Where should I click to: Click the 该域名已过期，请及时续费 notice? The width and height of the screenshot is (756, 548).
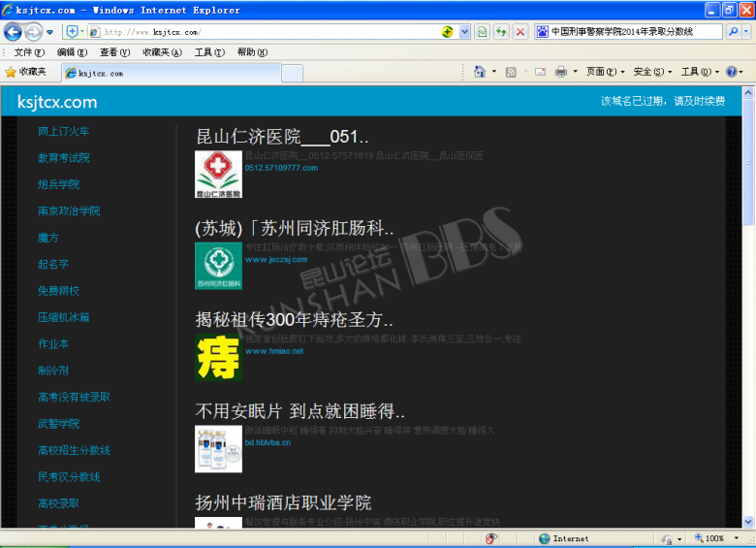[x=663, y=101]
